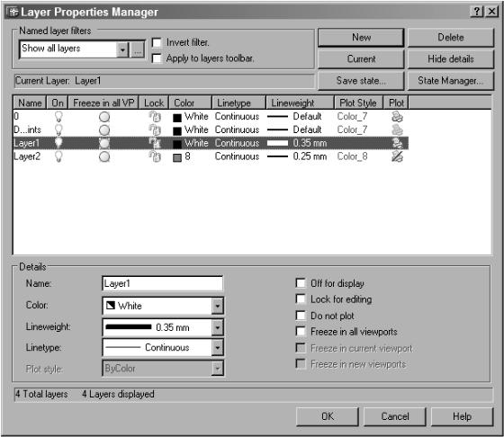Click the Name input field in Details
The image size is (504, 437).
(162, 283)
